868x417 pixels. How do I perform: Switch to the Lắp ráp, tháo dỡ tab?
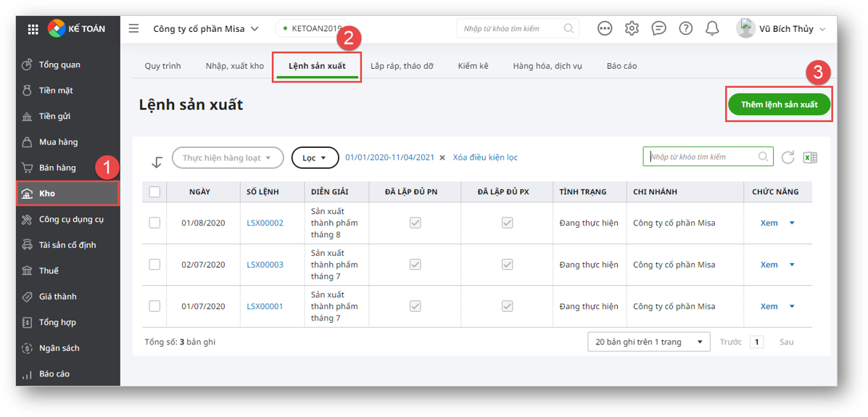point(402,66)
